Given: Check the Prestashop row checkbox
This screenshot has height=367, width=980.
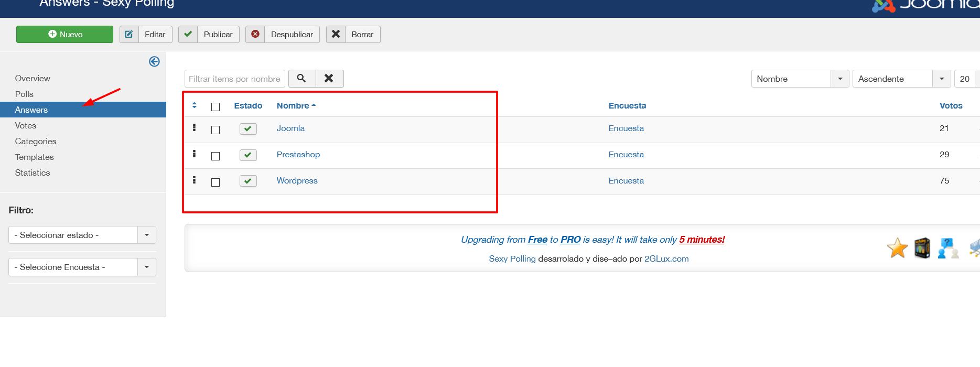Looking at the screenshot, I should 216,156.
